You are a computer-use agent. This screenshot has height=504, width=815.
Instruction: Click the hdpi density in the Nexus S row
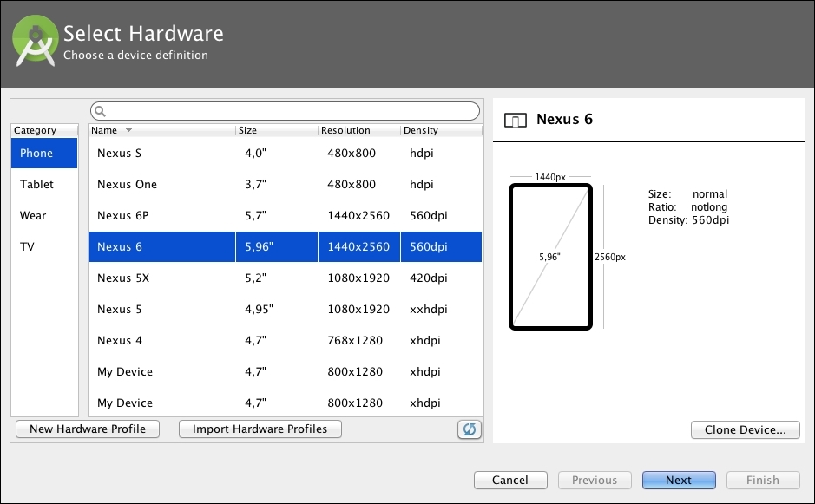pos(422,154)
